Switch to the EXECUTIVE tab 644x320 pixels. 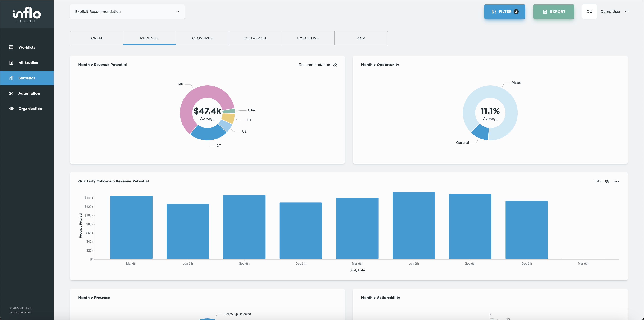tap(308, 38)
